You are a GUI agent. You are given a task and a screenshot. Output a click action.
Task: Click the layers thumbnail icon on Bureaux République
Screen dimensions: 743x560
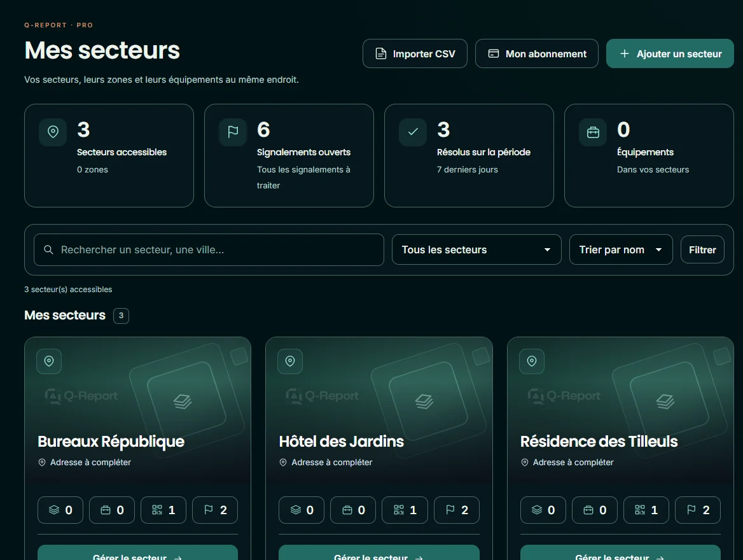click(183, 401)
